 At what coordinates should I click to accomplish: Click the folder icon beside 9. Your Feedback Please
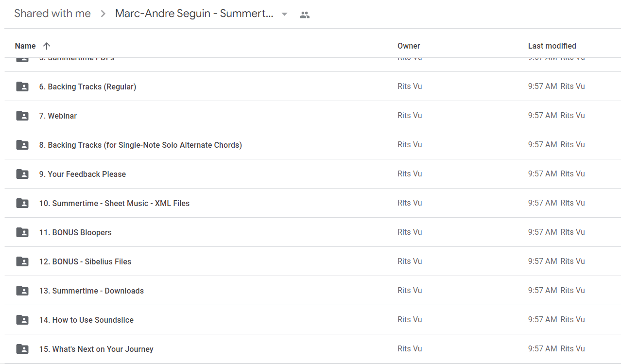(x=22, y=174)
